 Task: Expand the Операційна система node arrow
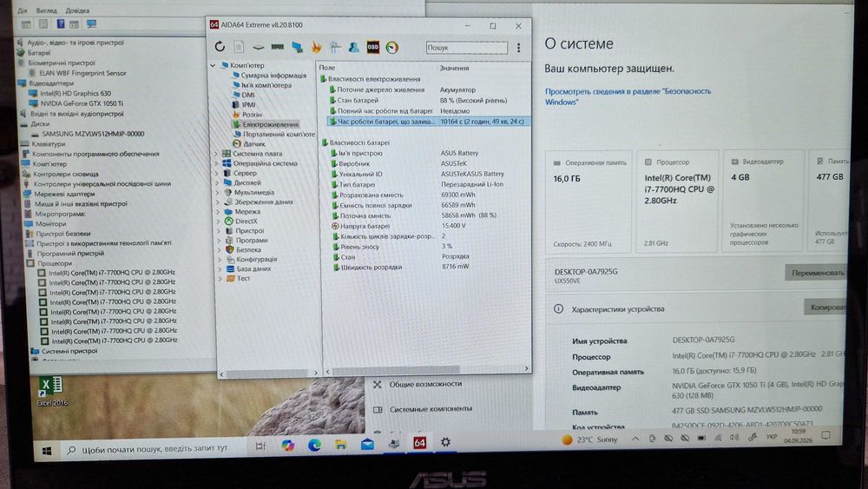(x=216, y=163)
